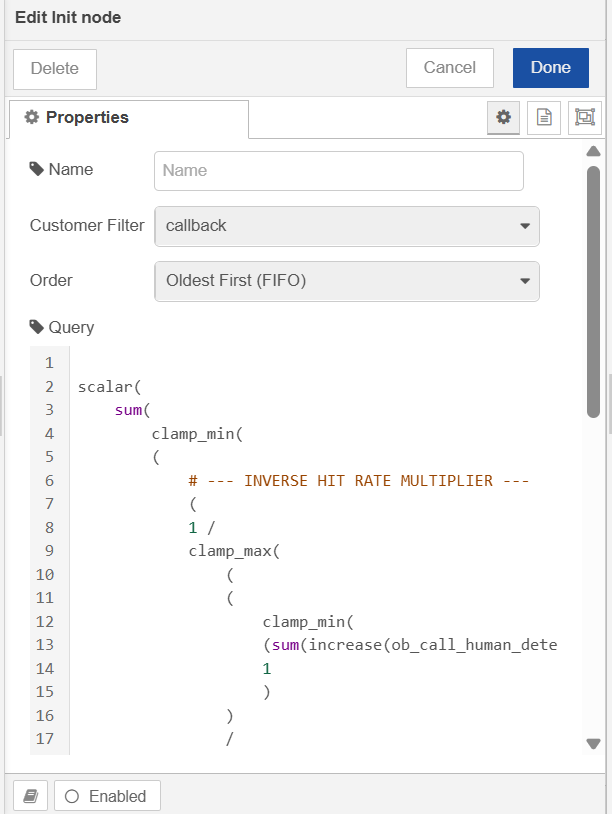
Task: Click the Query tag icon
Action: tap(36, 327)
